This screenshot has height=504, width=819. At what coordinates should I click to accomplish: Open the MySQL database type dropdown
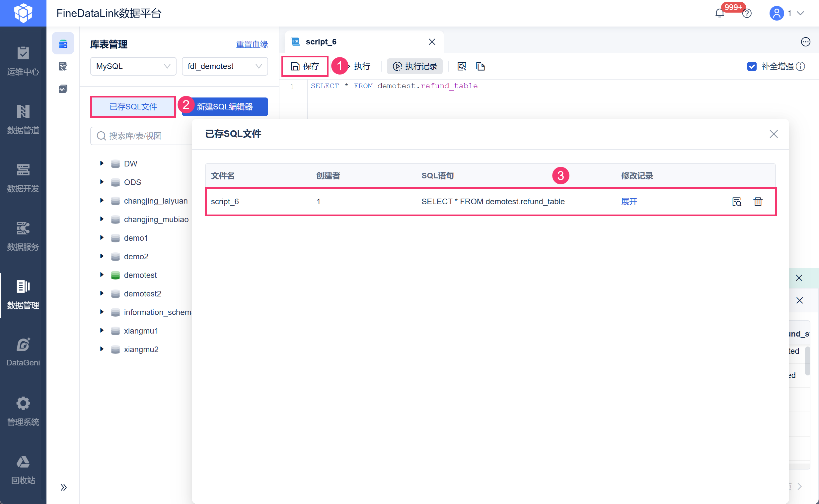tap(133, 66)
